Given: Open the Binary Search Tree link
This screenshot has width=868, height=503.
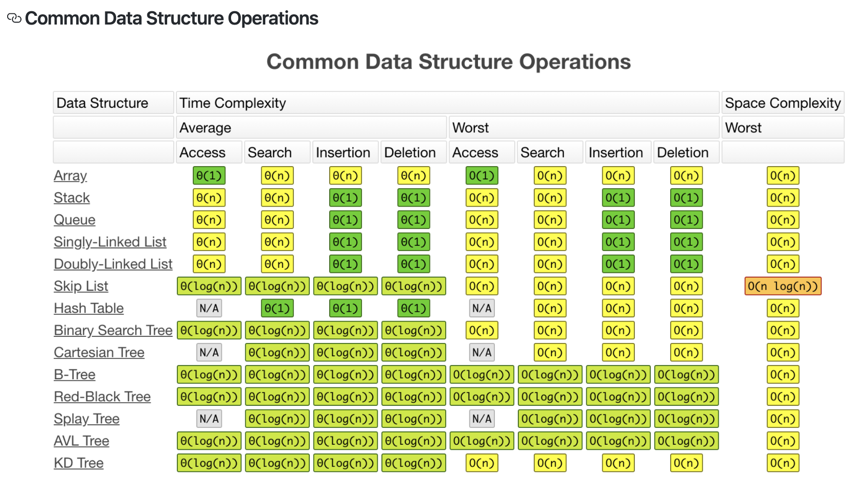Looking at the screenshot, I should coord(113,330).
